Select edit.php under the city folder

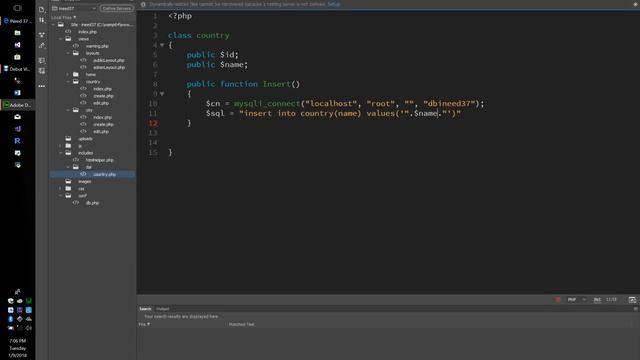(x=100, y=131)
